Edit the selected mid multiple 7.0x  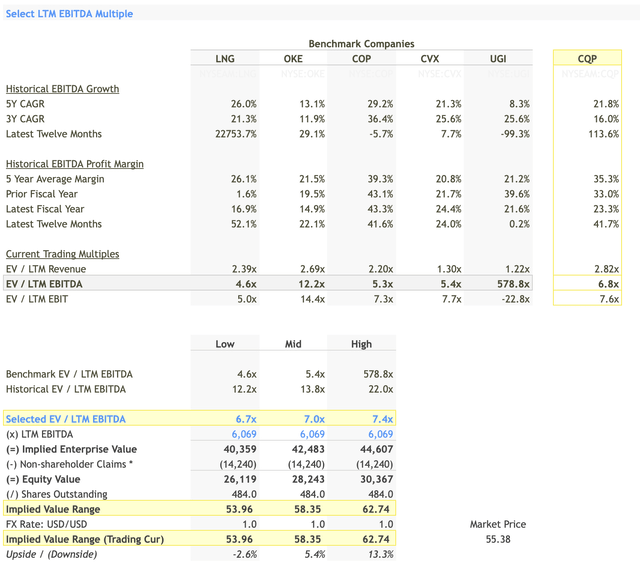click(314, 419)
